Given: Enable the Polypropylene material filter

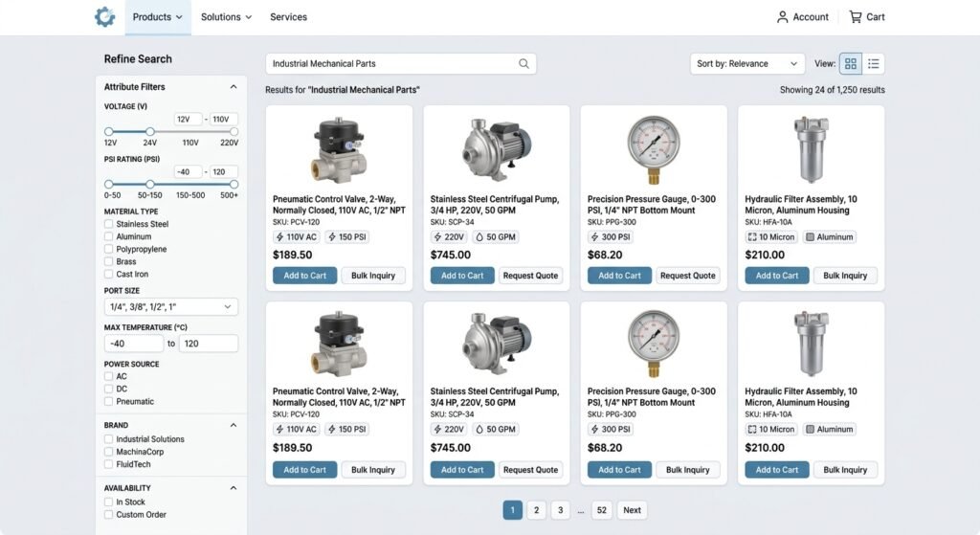Looking at the screenshot, I should pyautogui.click(x=109, y=249).
